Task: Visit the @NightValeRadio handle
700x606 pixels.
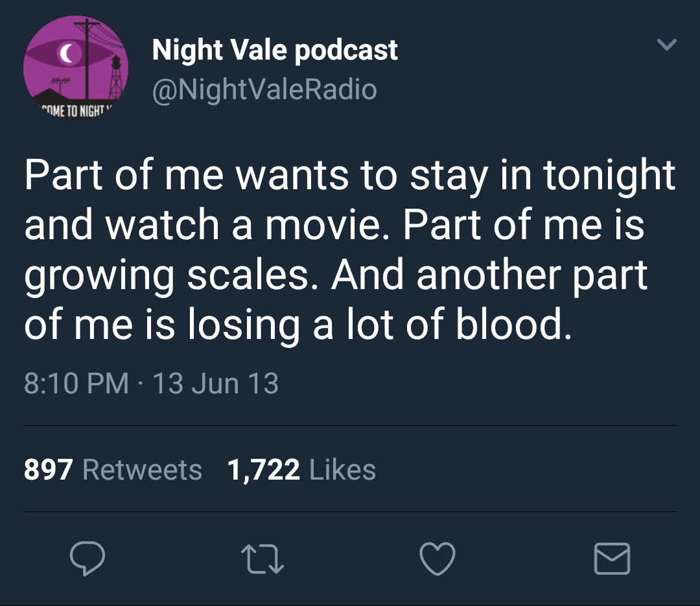Action: [264, 89]
